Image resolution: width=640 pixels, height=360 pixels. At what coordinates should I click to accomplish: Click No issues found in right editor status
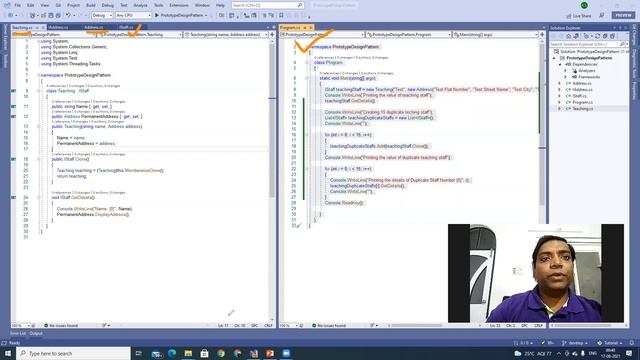tap(329, 326)
